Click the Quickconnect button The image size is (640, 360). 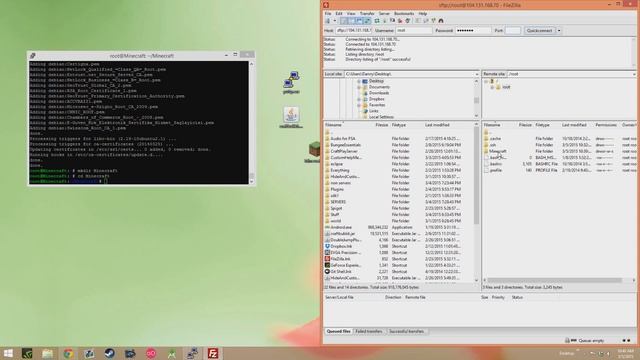[x=539, y=31]
